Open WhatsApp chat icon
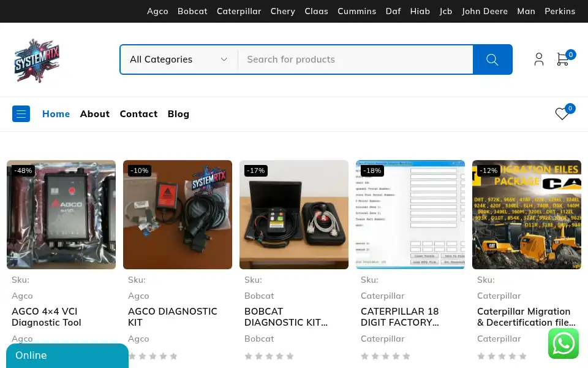The height and width of the screenshot is (368, 588). pos(563,343)
